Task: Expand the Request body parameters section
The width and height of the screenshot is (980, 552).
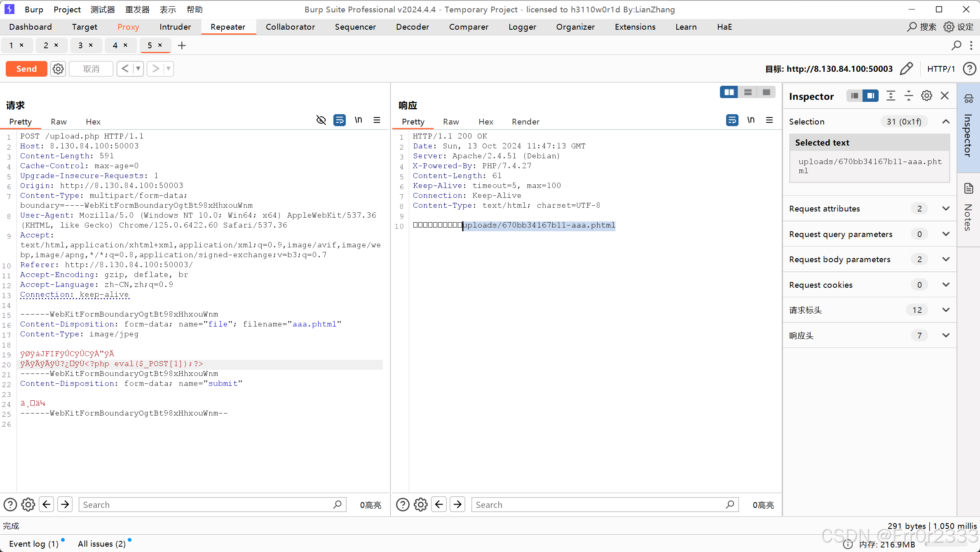Action: [x=946, y=259]
